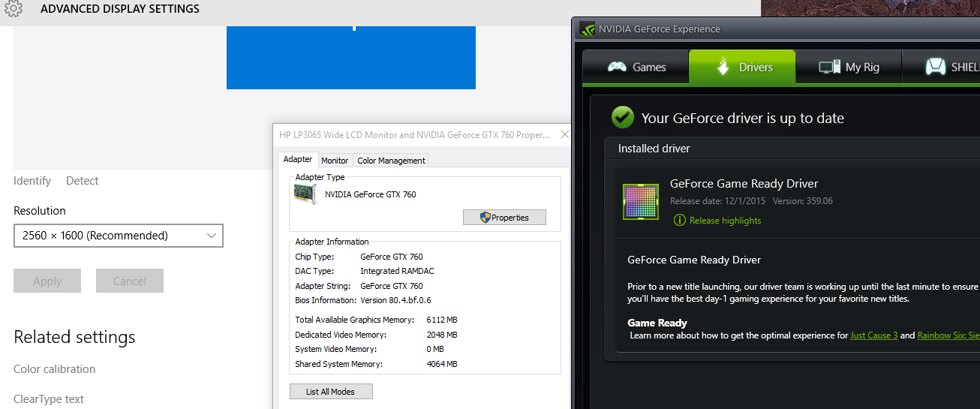The height and width of the screenshot is (409, 980).
Task: Close the HP LP3065 monitor properties dialog
Action: pos(564,135)
